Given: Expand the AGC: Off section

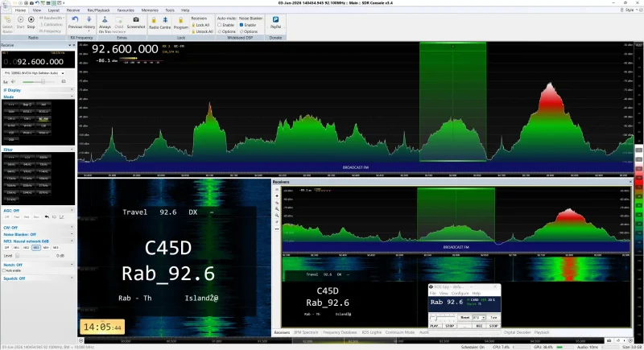Looking at the screenshot, I should pyautogui.click(x=38, y=211).
